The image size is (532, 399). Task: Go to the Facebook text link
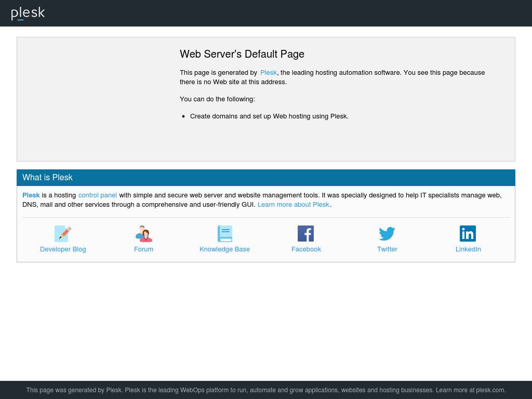pyautogui.click(x=306, y=249)
